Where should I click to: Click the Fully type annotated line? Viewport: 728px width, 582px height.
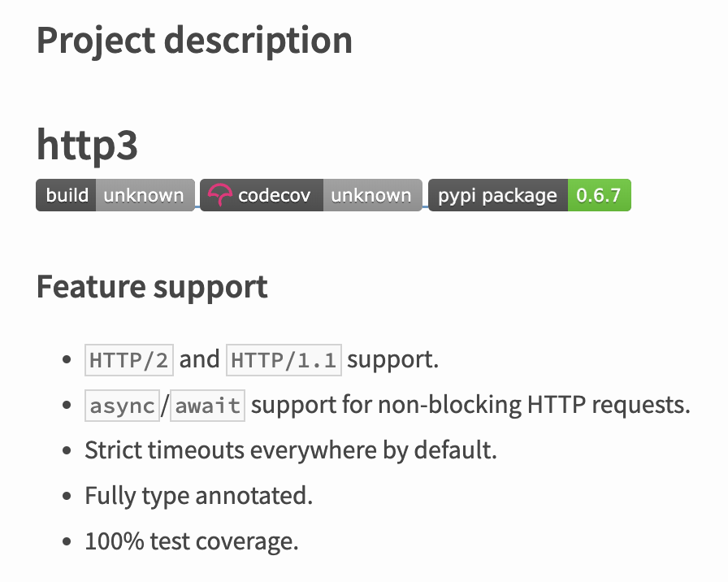[198, 496]
